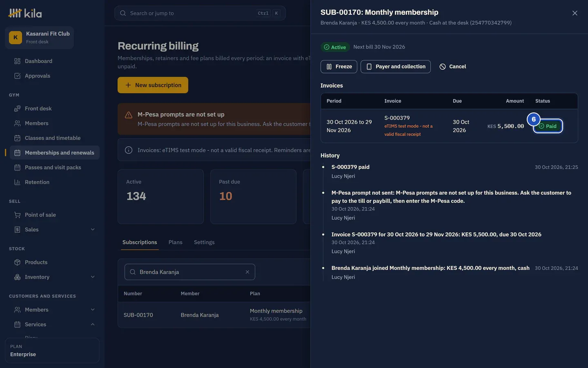Click the Active status badge
Screen dimensions: 588x368
(335, 47)
